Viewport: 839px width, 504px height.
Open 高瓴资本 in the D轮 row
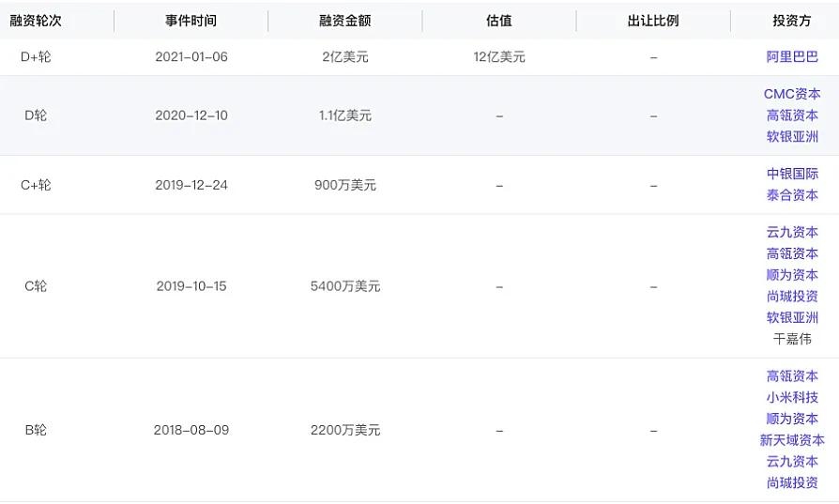point(792,115)
